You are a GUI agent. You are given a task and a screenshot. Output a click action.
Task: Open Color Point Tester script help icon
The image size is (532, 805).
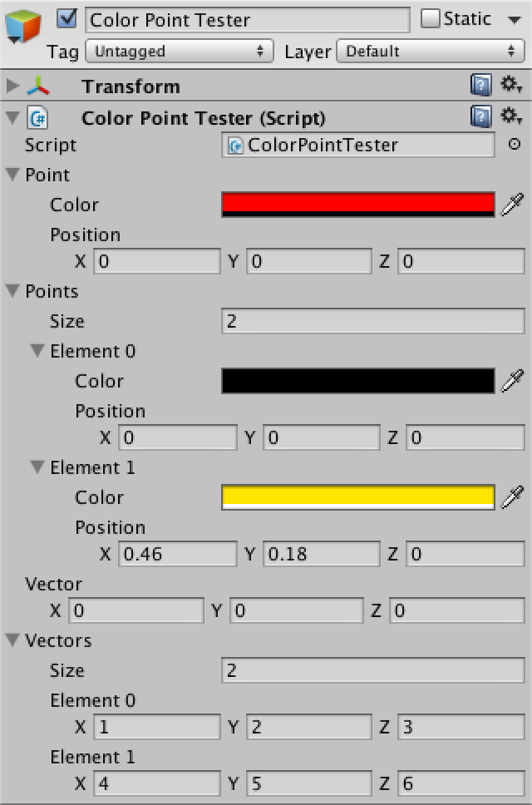pos(480,116)
